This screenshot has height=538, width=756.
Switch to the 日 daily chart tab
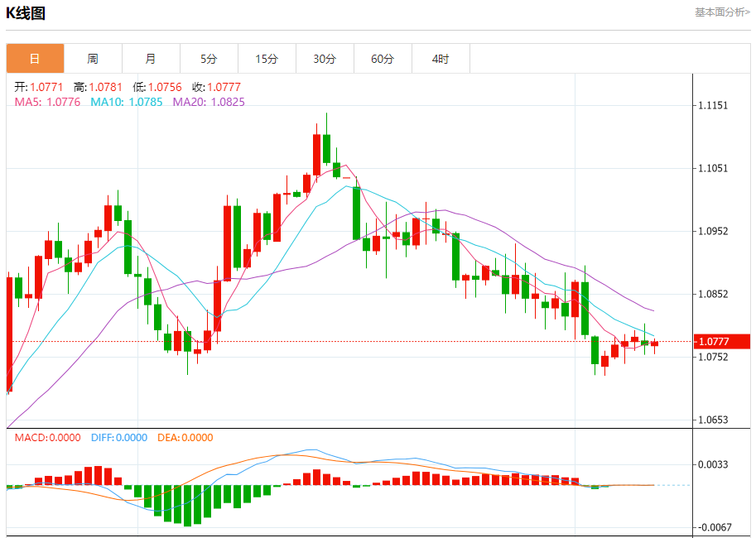coord(35,59)
